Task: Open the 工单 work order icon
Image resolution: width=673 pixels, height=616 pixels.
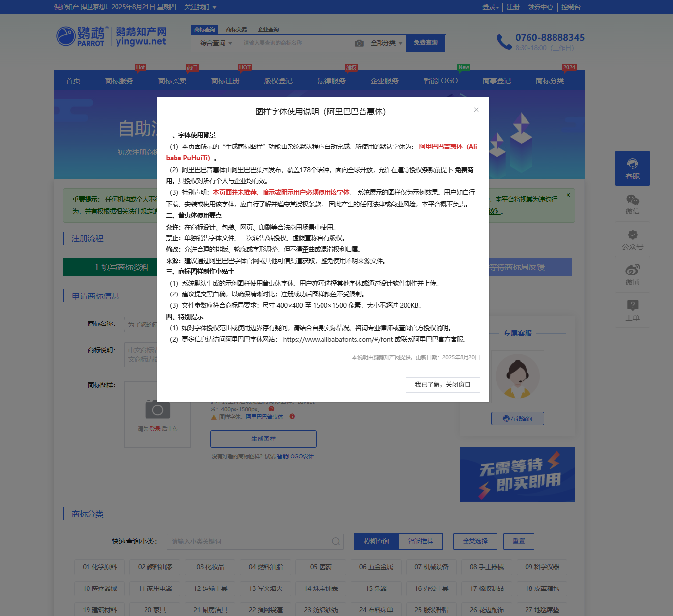Action: pos(632,310)
